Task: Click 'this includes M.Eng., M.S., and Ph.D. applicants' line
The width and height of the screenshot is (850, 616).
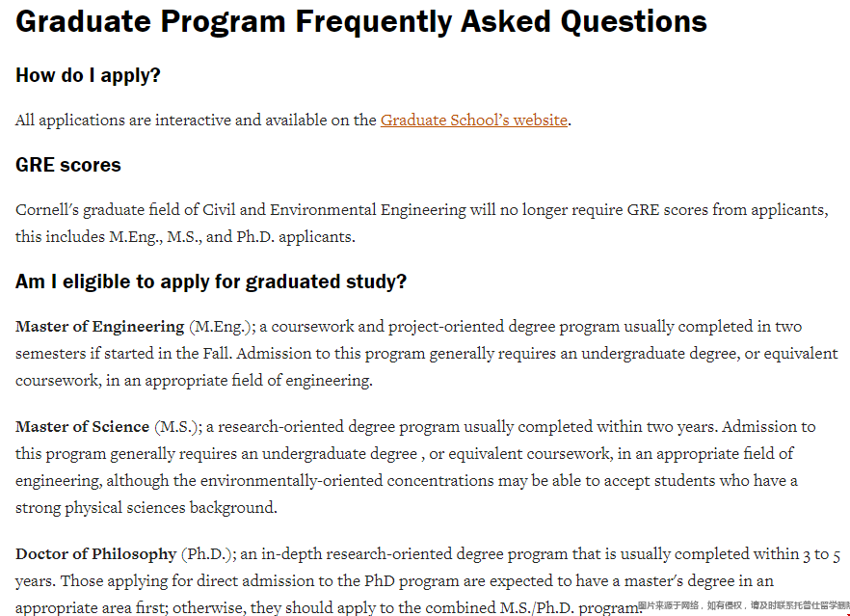Action: [185, 236]
